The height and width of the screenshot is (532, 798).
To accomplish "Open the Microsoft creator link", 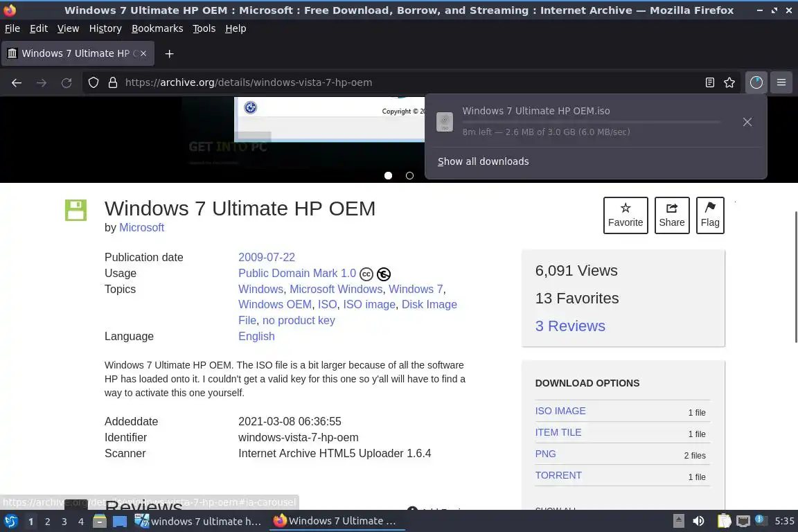I will [141, 228].
